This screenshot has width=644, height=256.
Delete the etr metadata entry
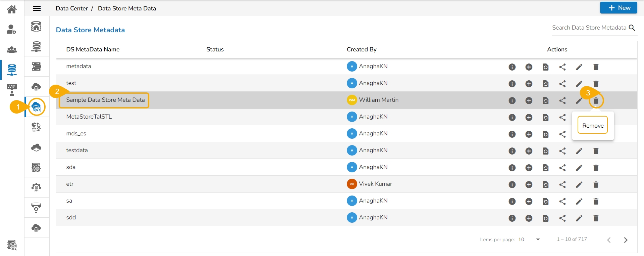coord(596,185)
